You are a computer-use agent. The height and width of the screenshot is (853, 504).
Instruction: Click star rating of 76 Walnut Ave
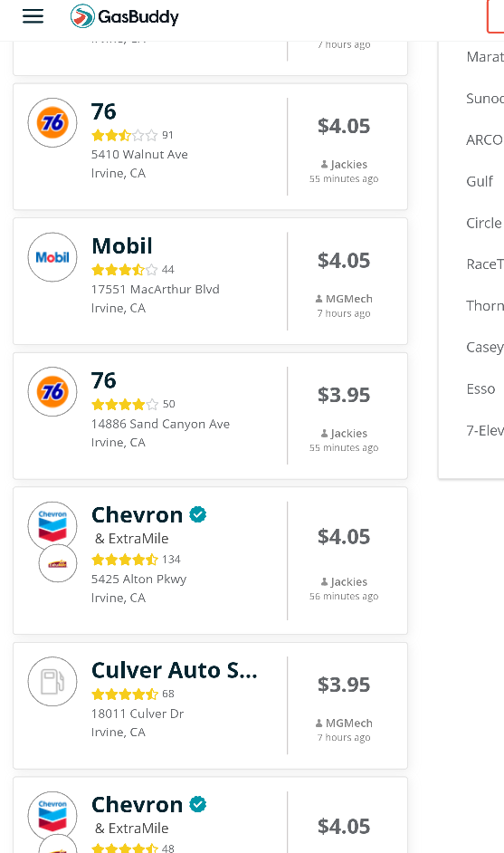[x=125, y=135]
